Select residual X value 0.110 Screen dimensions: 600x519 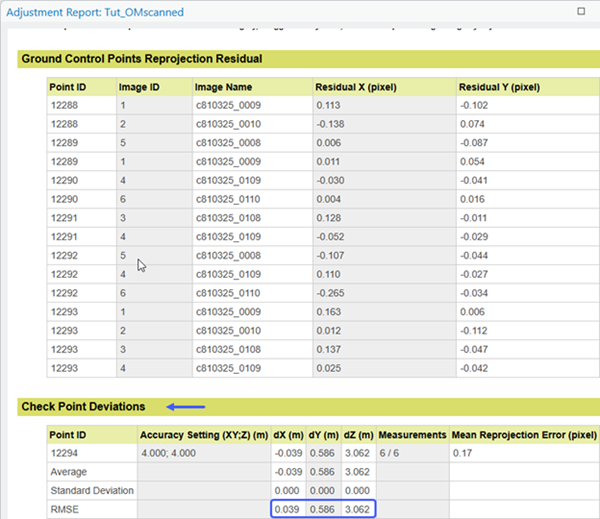point(328,274)
